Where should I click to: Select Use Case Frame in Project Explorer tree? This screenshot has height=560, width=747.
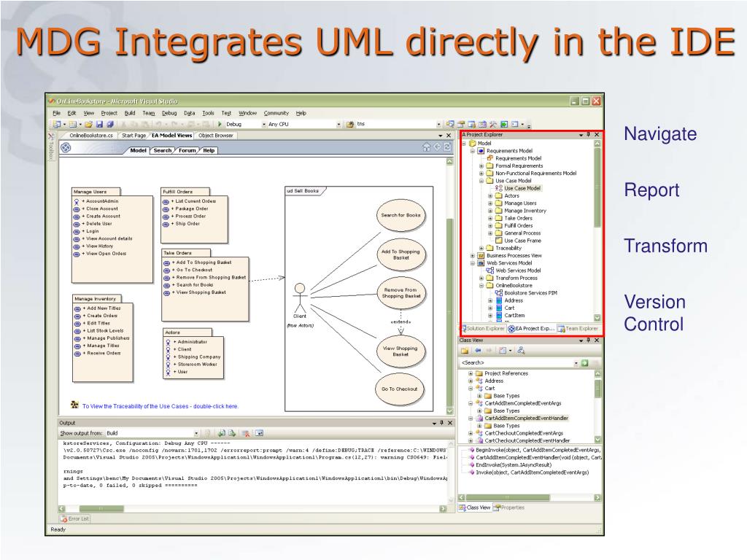point(522,241)
